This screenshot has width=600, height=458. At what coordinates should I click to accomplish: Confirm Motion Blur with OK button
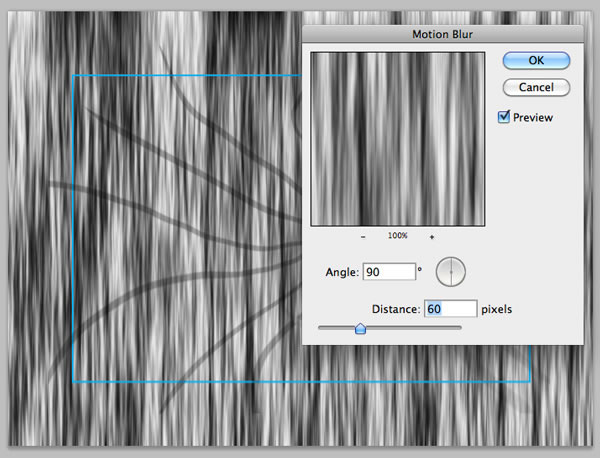coord(536,60)
